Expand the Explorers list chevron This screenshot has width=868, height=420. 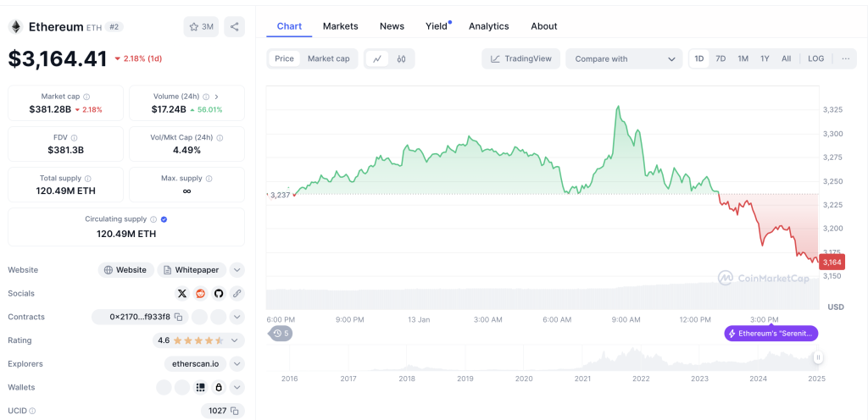[237, 364]
